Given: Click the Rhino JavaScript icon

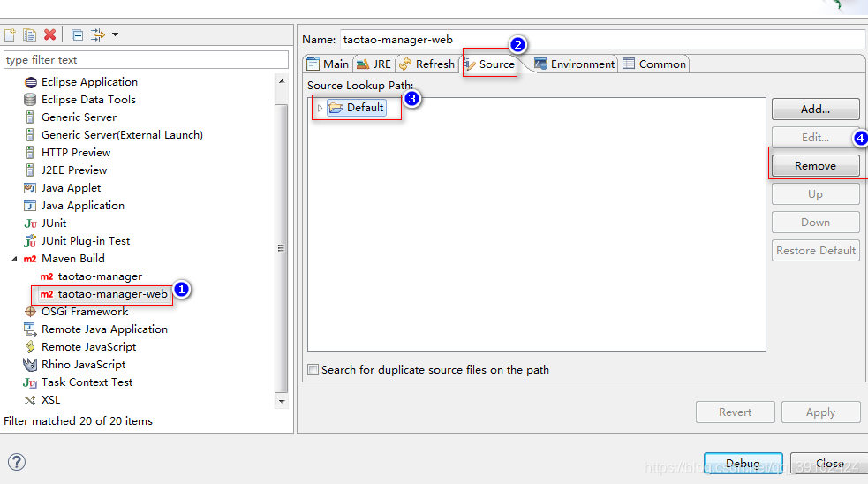Looking at the screenshot, I should 30,365.
